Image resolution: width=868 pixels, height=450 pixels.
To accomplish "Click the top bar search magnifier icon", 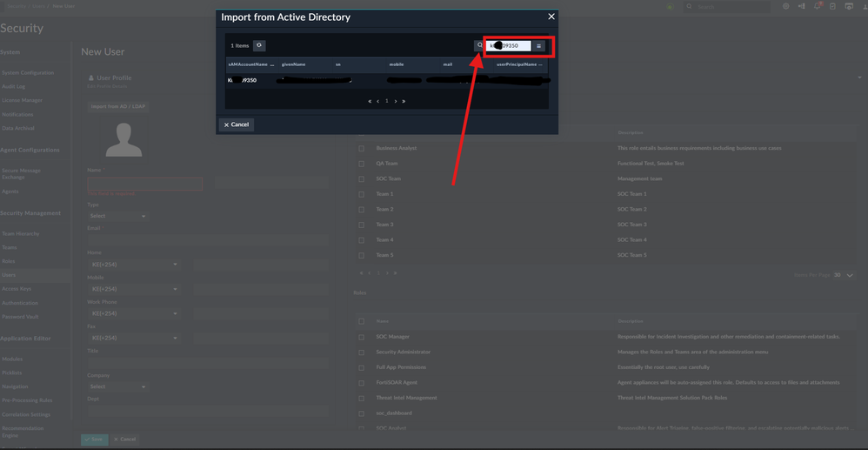I will pos(689,7).
